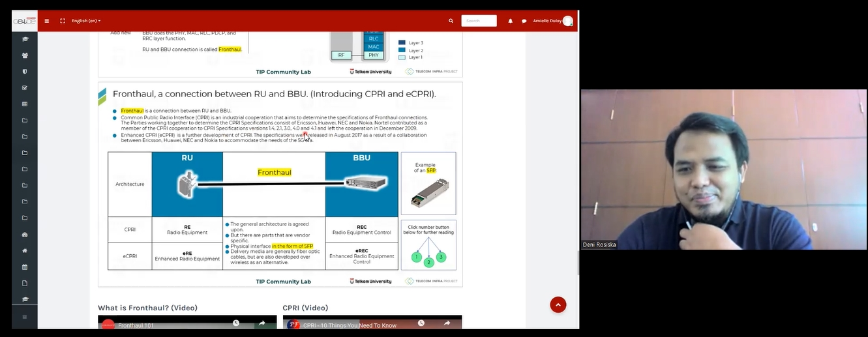
Task: Click Share arrow on CPRI video
Action: pyautogui.click(x=447, y=323)
